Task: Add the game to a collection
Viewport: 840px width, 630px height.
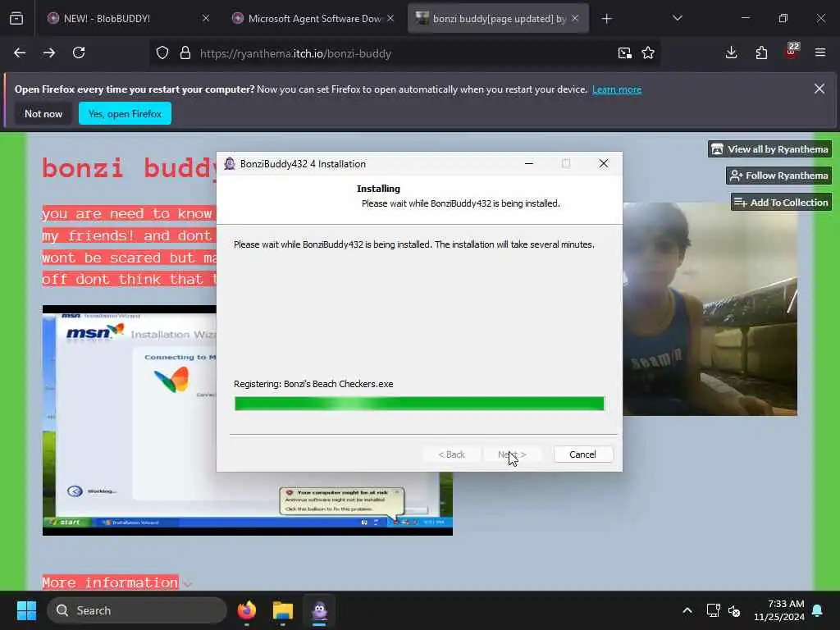Action: pos(781,203)
